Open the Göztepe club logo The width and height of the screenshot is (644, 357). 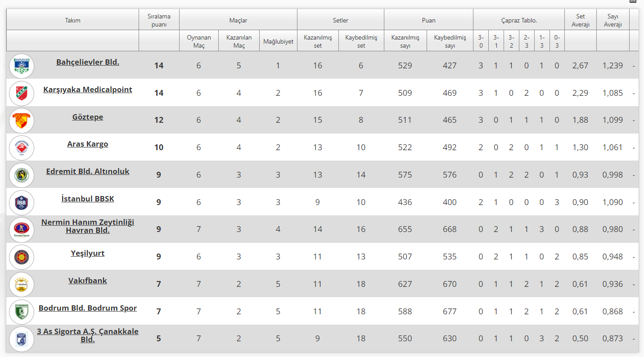[x=22, y=120]
